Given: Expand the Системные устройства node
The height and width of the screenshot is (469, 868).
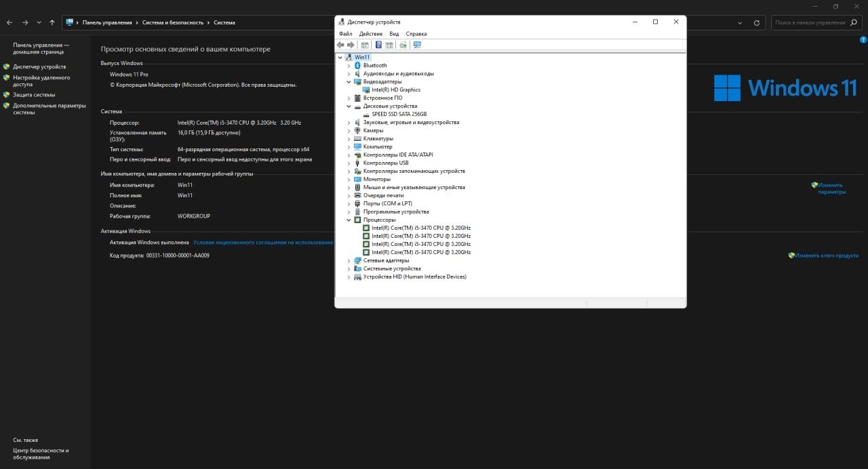Looking at the screenshot, I should [349, 268].
